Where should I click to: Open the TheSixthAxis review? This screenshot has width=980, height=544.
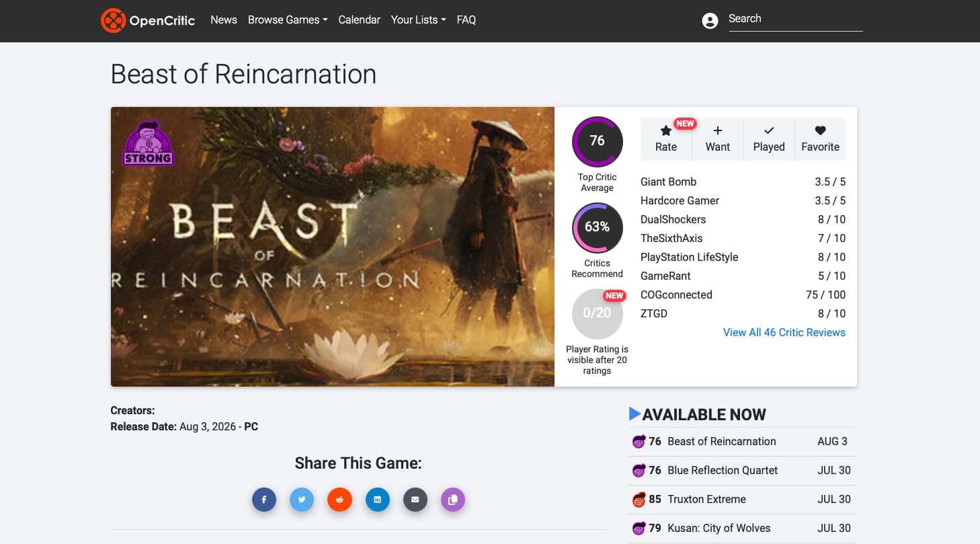(673, 238)
